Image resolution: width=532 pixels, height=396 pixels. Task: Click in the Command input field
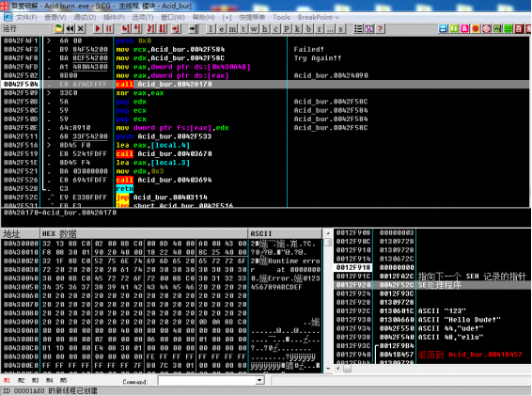pos(207,380)
